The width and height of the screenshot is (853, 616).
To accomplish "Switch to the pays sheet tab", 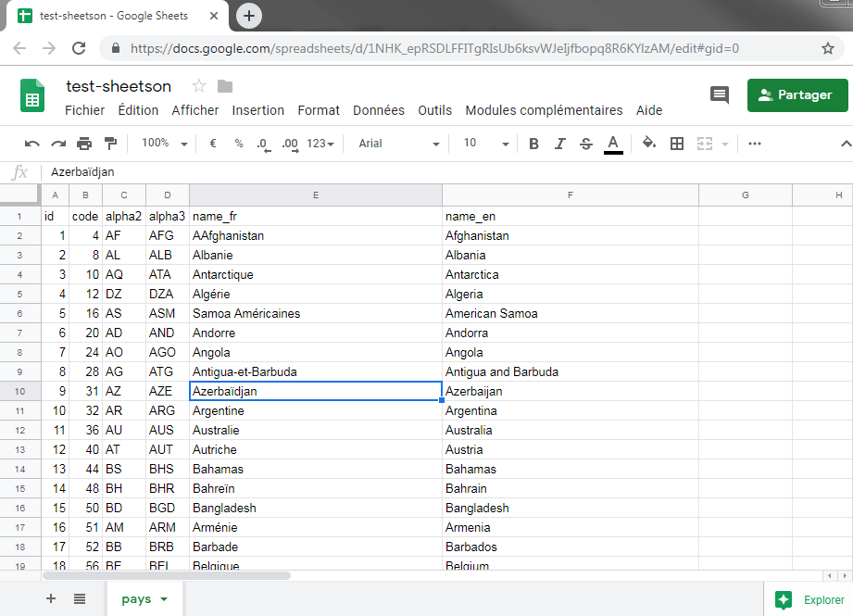I will [x=137, y=599].
